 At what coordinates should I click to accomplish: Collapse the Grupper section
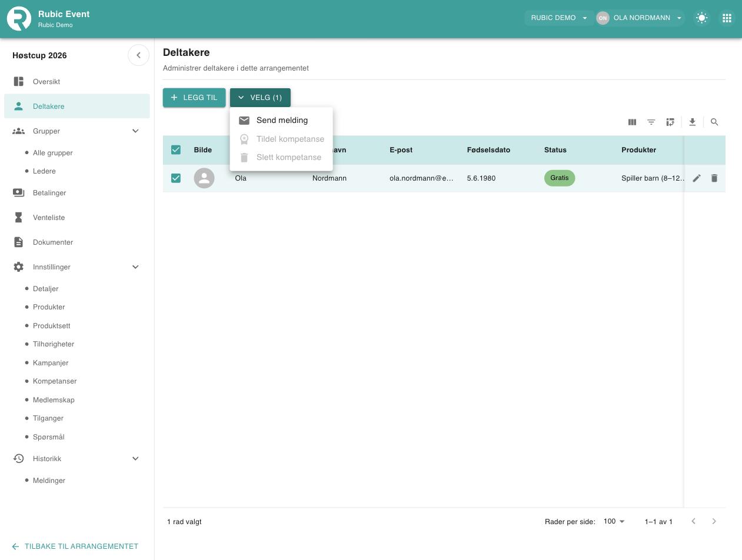click(x=135, y=131)
